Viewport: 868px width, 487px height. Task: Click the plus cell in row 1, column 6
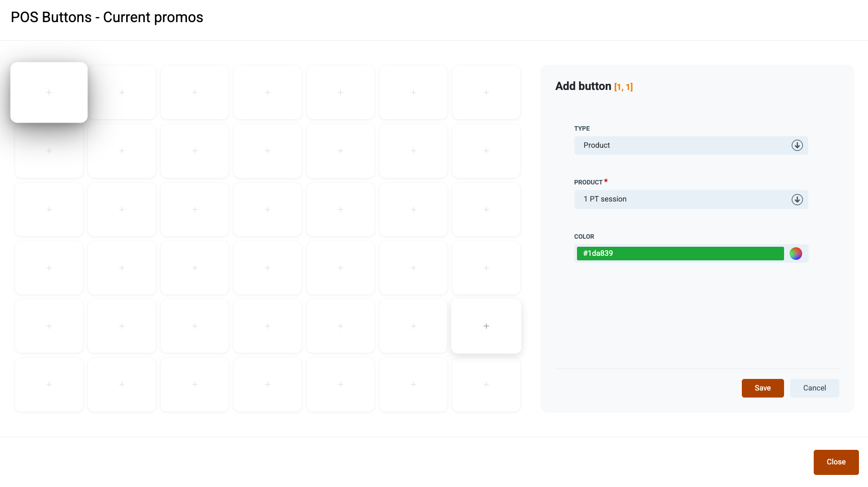click(x=413, y=92)
